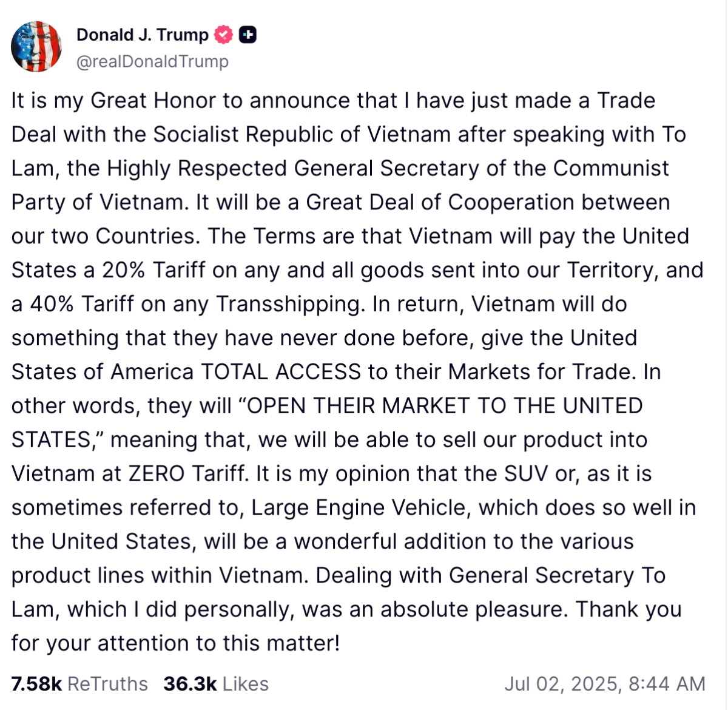Click the "20% Tariff" text in post

point(154,270)
